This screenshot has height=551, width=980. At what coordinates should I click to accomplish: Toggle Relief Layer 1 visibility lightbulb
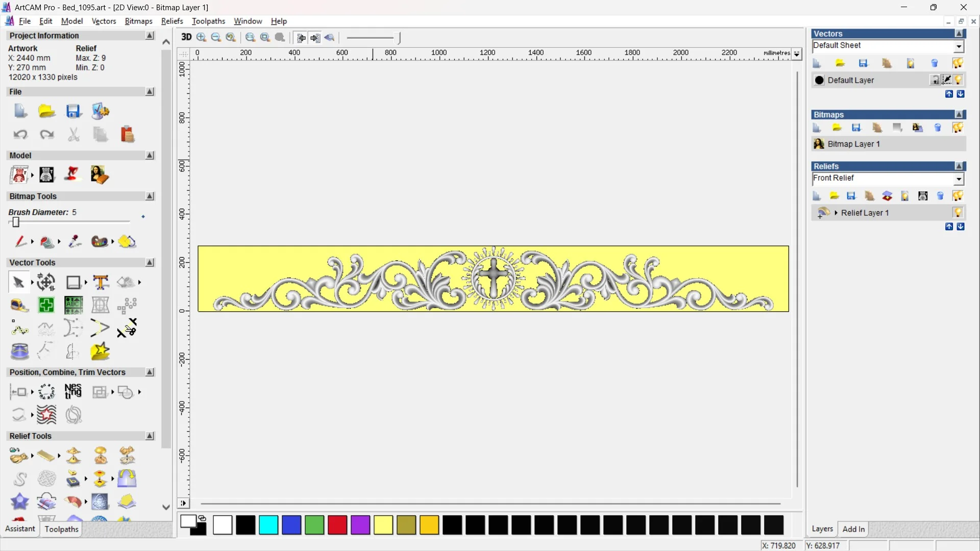[x=958, y=213]
